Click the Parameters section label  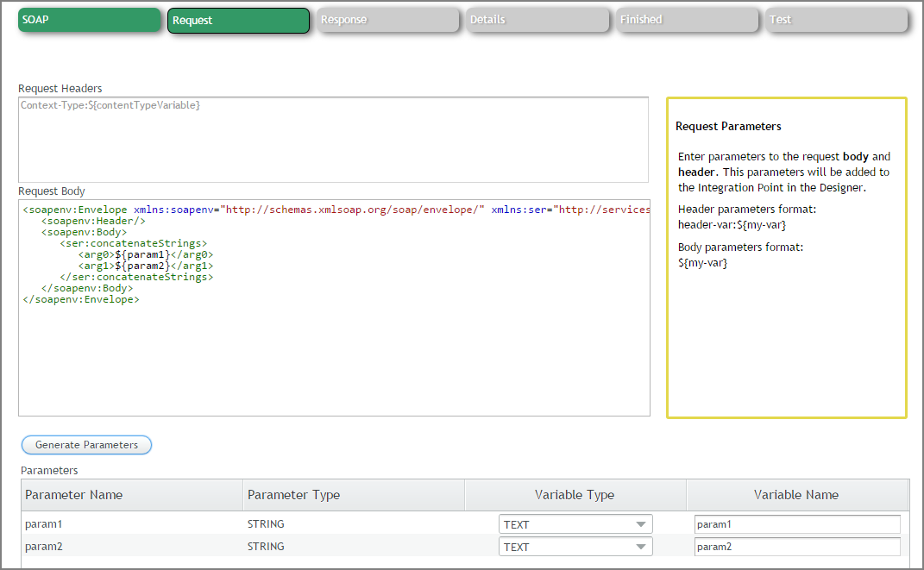tap(49, 471)
